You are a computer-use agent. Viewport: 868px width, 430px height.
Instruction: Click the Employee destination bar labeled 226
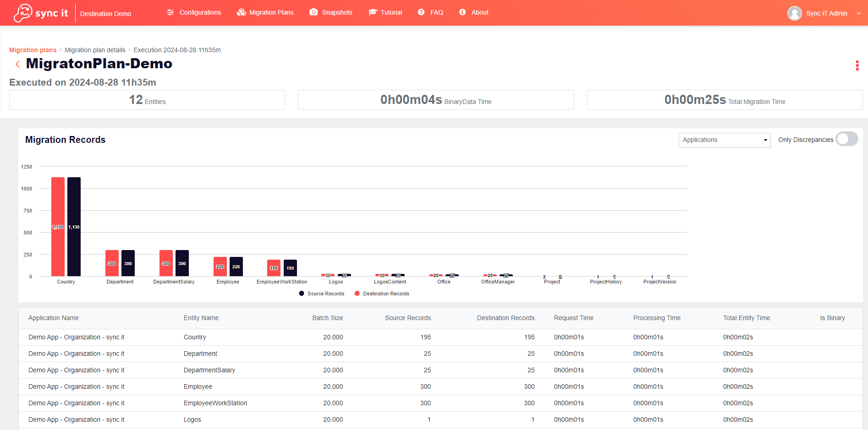pos(220,267)
